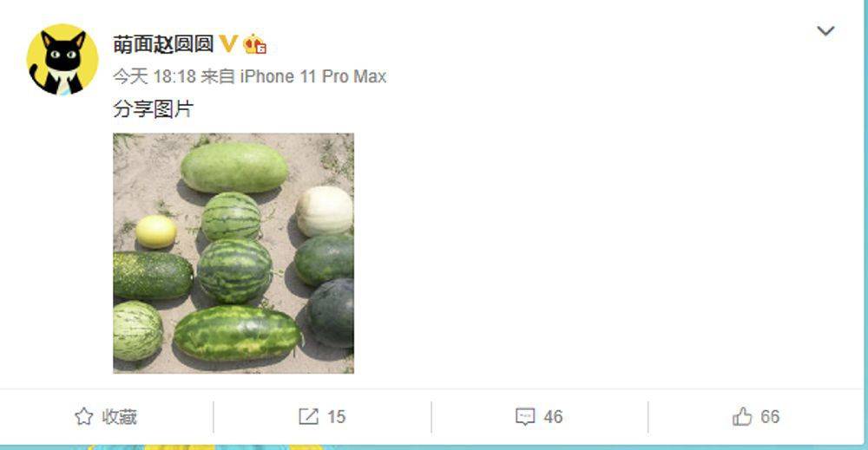Click the orange V verified badge
Screen dimensions: 868x450
click(228, 43)
